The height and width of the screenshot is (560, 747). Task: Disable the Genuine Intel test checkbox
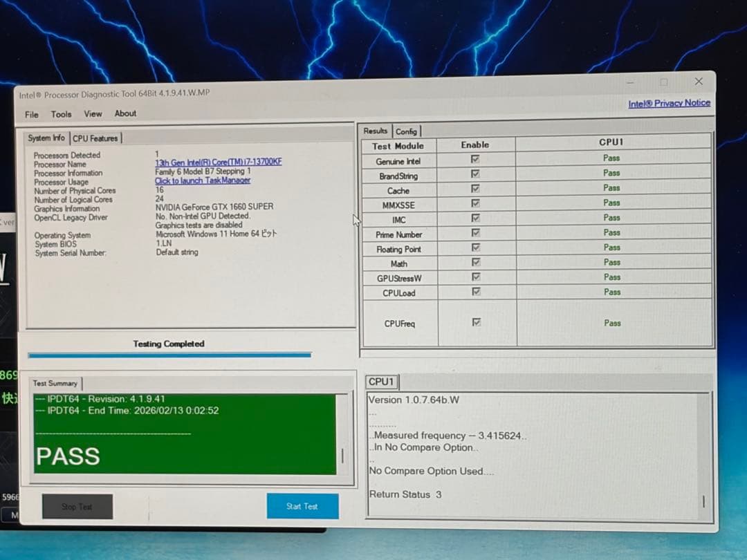(475, 159)
